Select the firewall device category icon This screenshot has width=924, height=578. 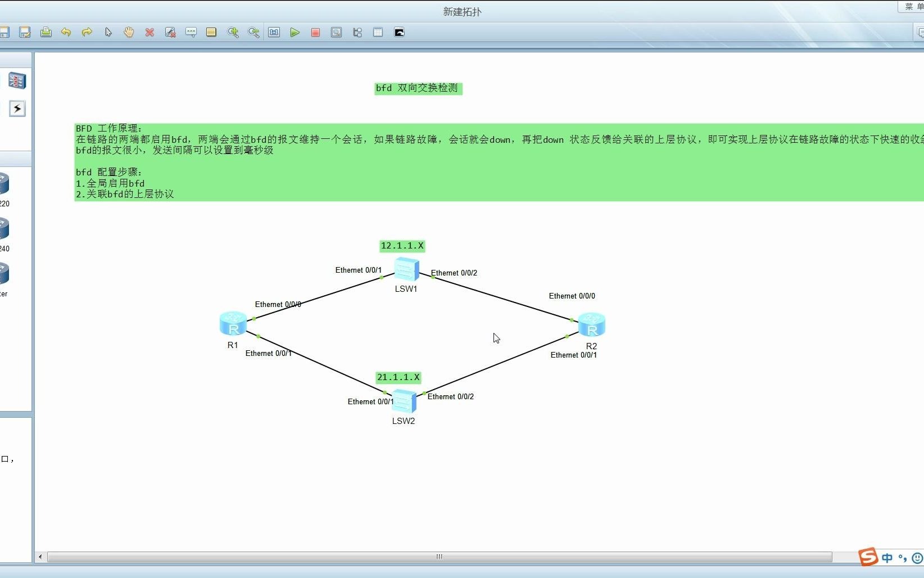tap(17, 81)
